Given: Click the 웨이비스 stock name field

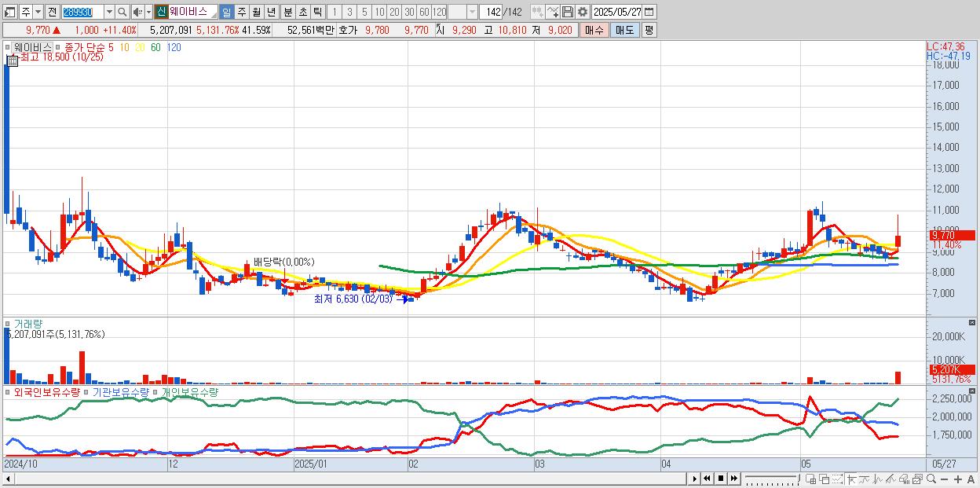Looking at the screenshot, I should [193, 12].
